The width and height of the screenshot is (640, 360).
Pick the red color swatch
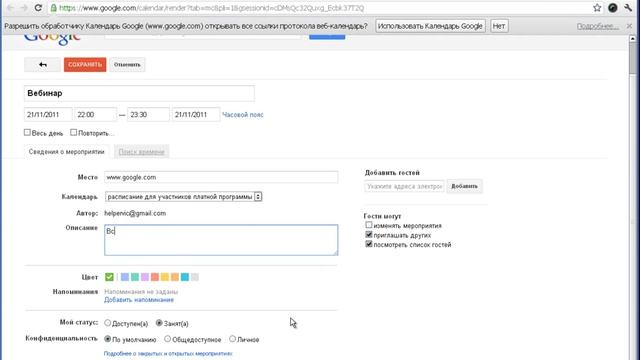(x=155, y=277)
